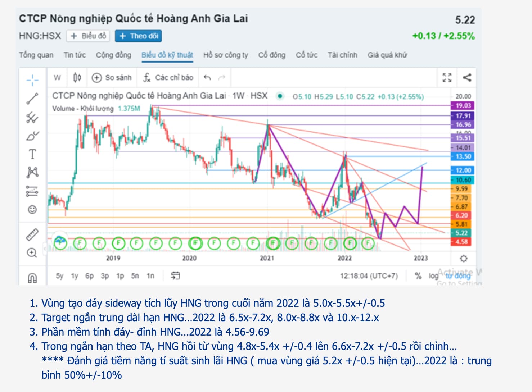
Task: Set chart range to 1y
Action: pyautogui.click(x=75, y=276)
